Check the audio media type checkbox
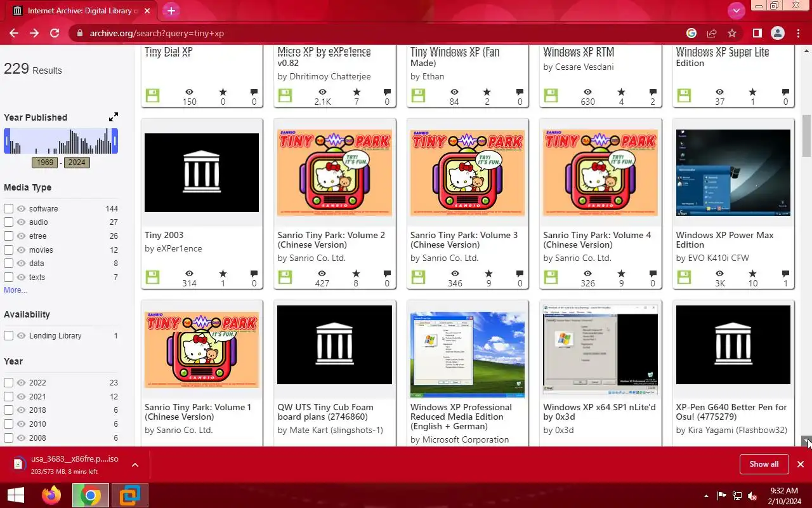 (8, 222)
